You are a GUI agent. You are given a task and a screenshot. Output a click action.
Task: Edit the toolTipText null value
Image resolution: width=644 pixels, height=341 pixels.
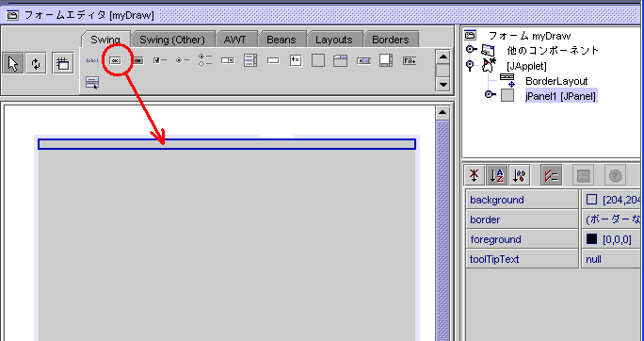pyautogui.click(x=612, y=259)
